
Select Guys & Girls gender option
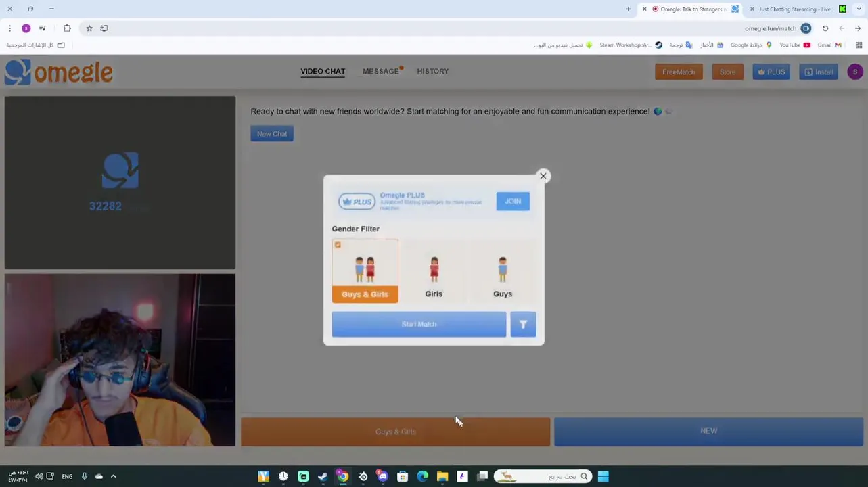pos(365,271)
